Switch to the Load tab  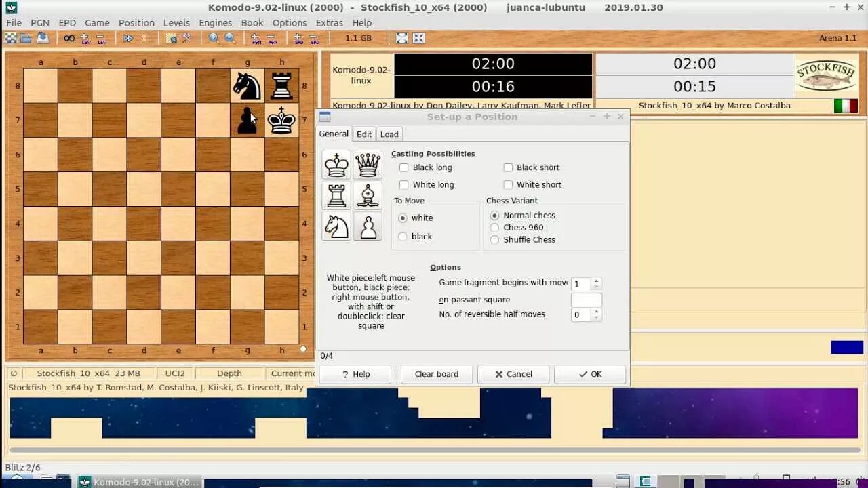point(389,134)
